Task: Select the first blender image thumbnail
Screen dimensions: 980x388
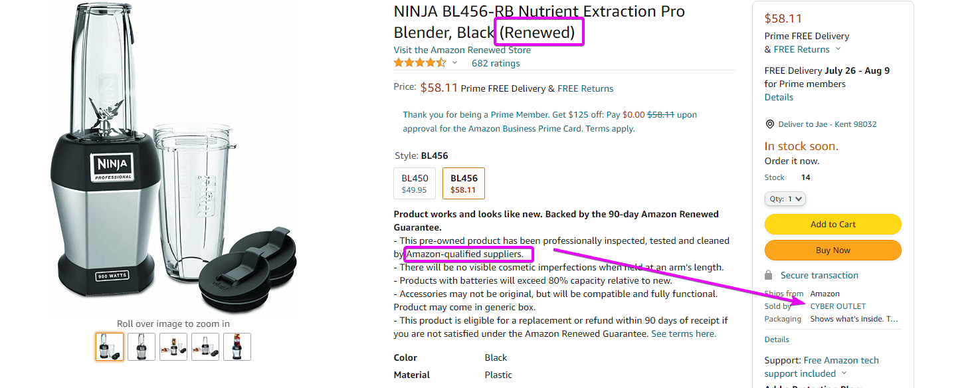Action: [x=110, y=346]
